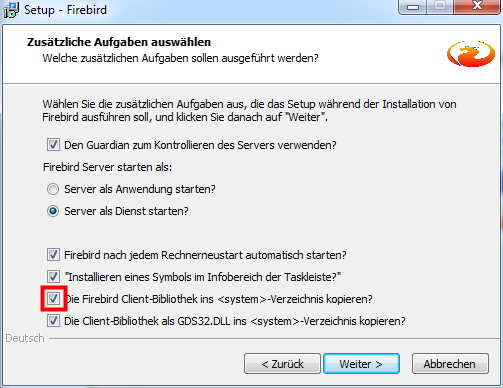
Task: Uncheck copy Firebird client library to system
Action: tap(53, 299)
